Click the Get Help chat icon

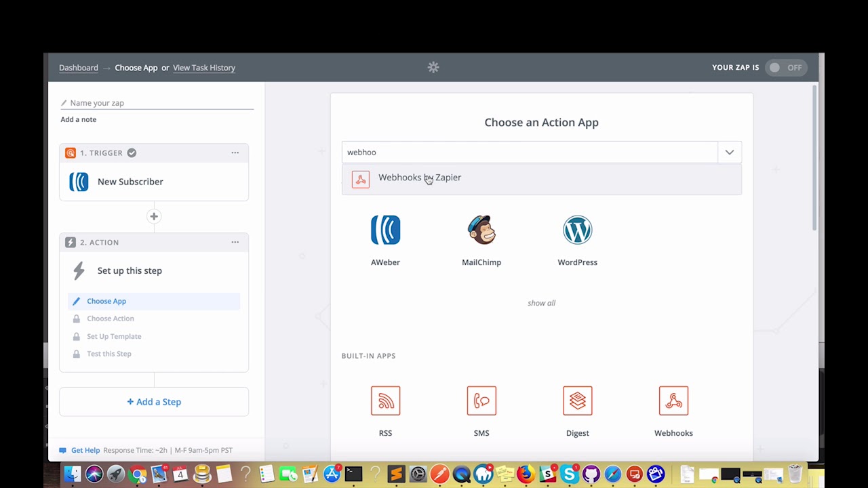click(63, 450)
